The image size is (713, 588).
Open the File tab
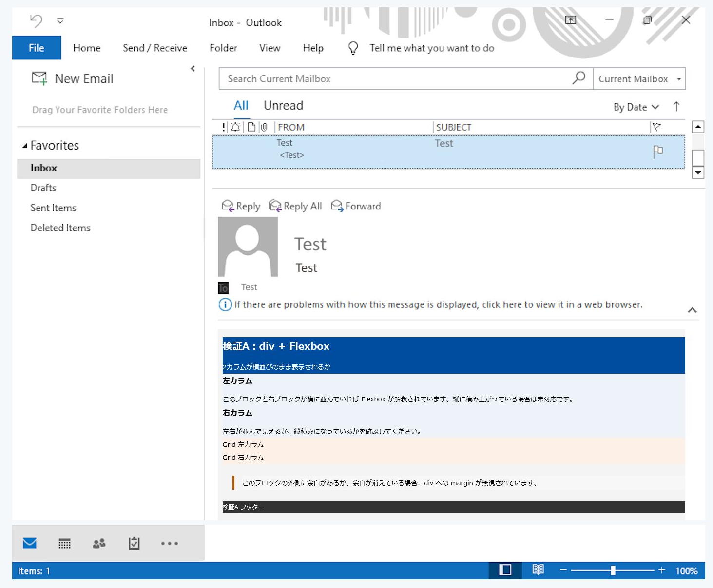click(37, 48)
